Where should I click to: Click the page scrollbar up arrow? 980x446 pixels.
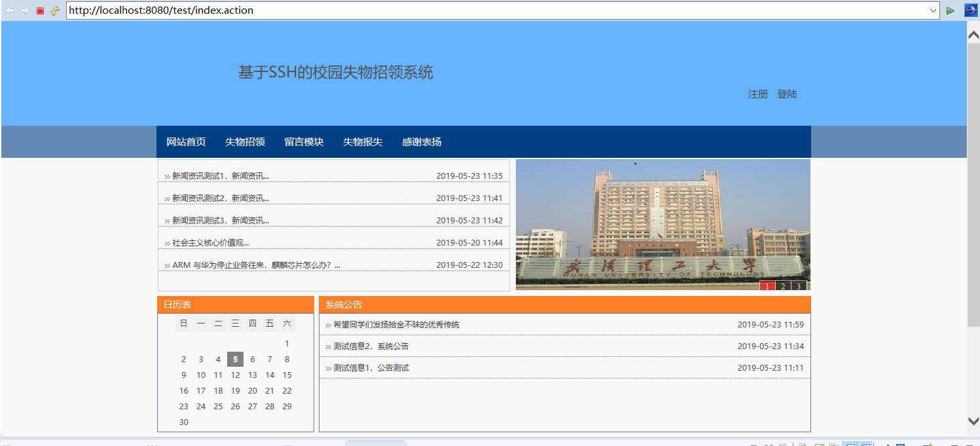tap(973, 35)
